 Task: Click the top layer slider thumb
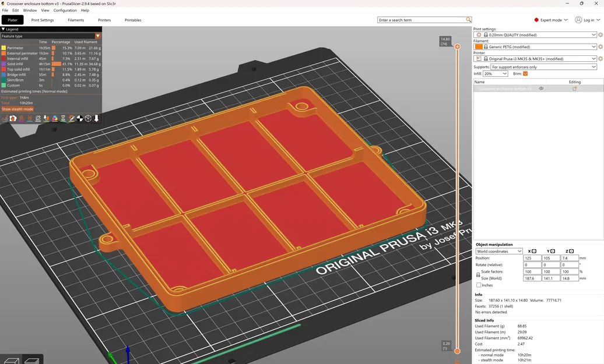pos(457,47)
